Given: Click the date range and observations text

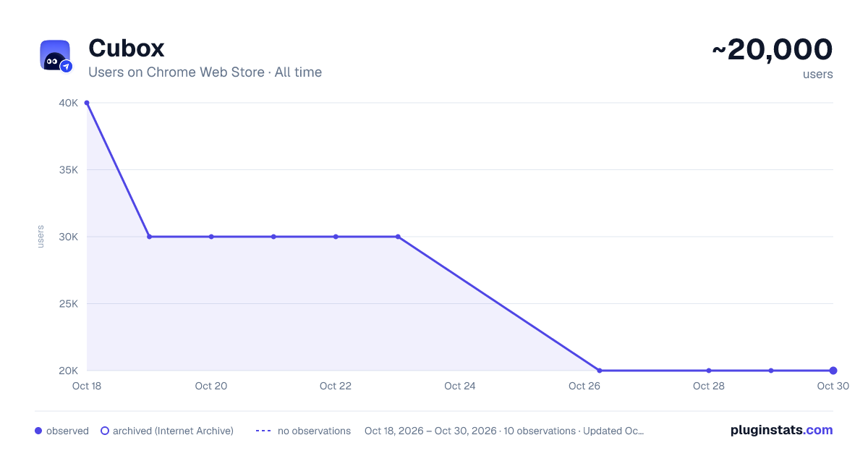Looking at the screenshot, I should [x=504, y=431].
